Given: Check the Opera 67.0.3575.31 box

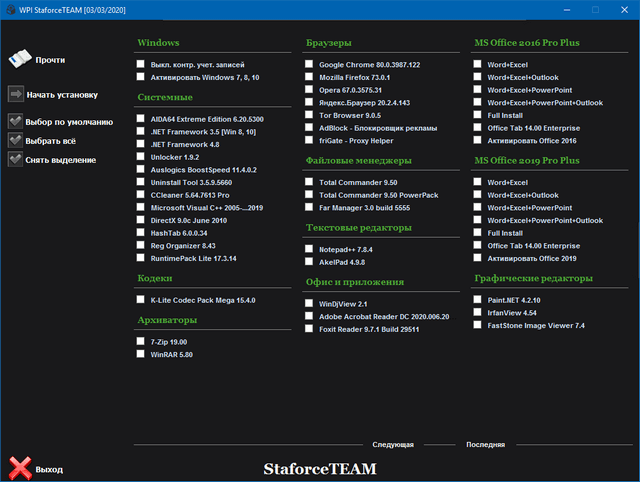Looking at the screenshot, I should click(x=309, y=89).
